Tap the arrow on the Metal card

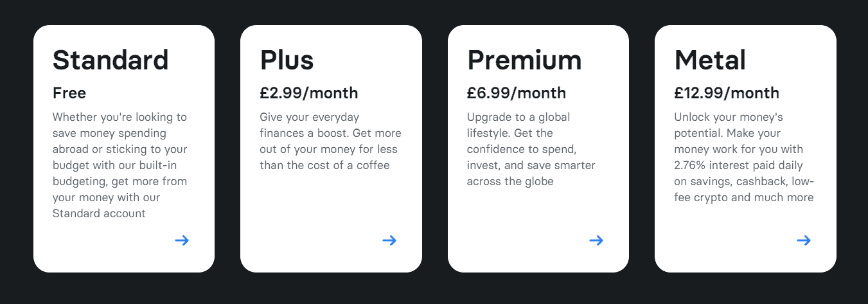coord(804,240)
